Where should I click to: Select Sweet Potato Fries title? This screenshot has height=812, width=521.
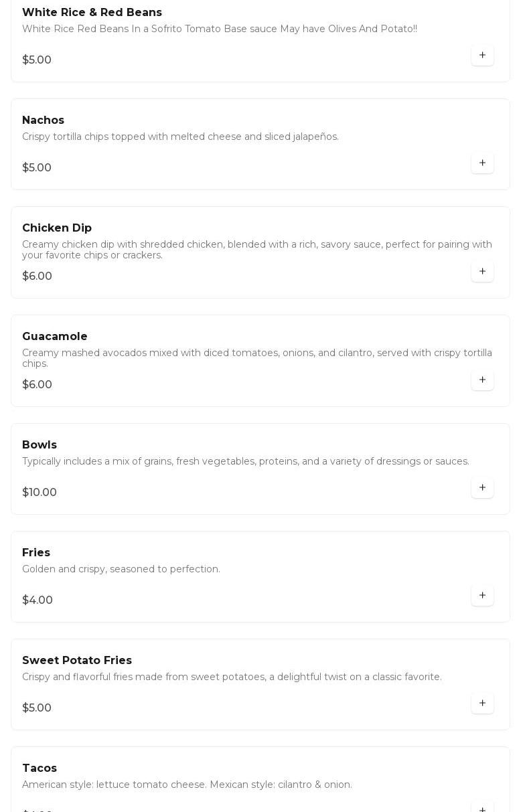pos(77,661)
